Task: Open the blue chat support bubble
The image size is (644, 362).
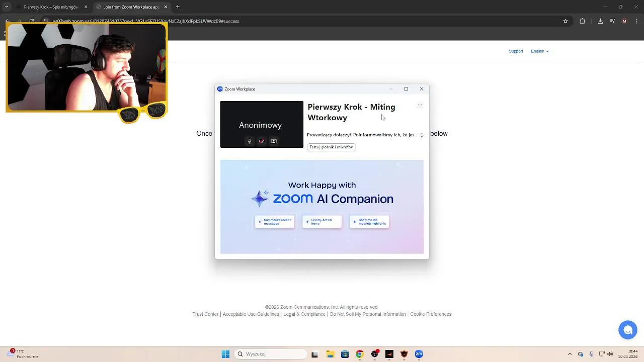Action: pyautogui.click(x=628, y=330)
